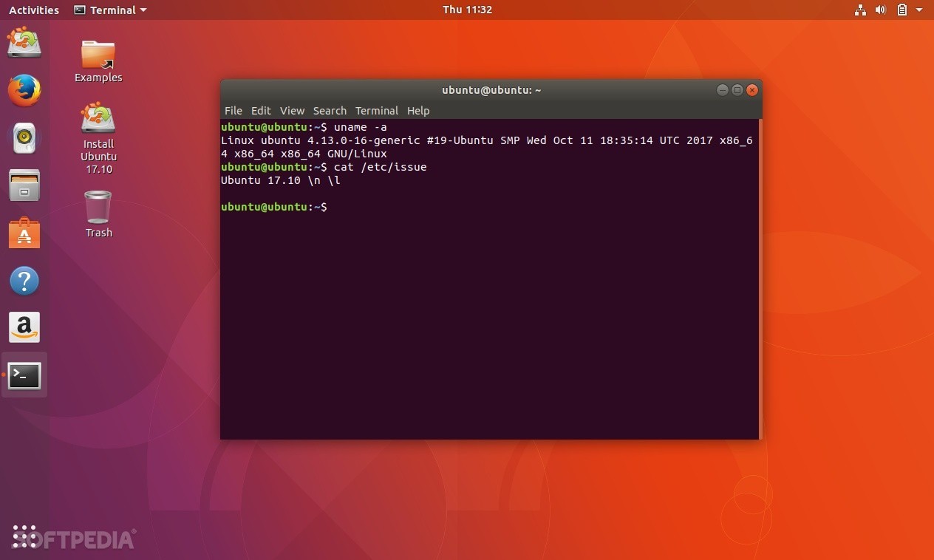Select the Install Ubuntu 17.10 desktop icon
The height and width of the screenshot is (560, 934).
(x=98, y=137)
